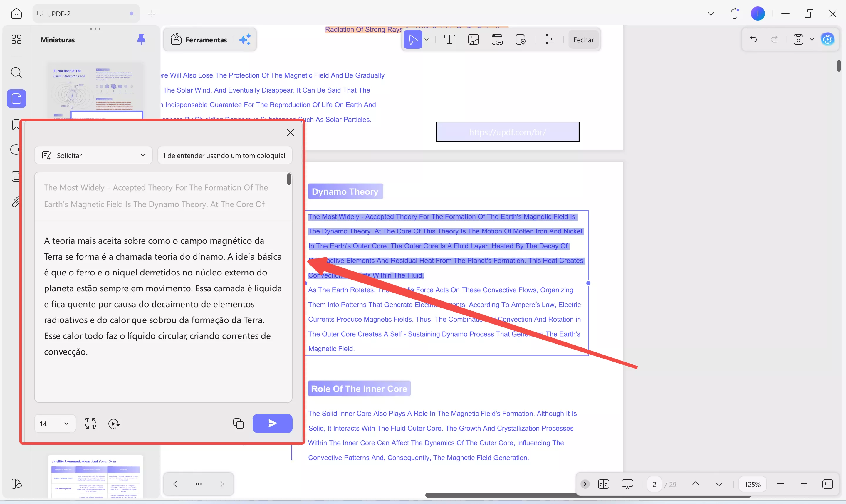Click the Fechar button
Image resolution: width=846 pixels, height=504 pixels.
click(x=583, y=39)
